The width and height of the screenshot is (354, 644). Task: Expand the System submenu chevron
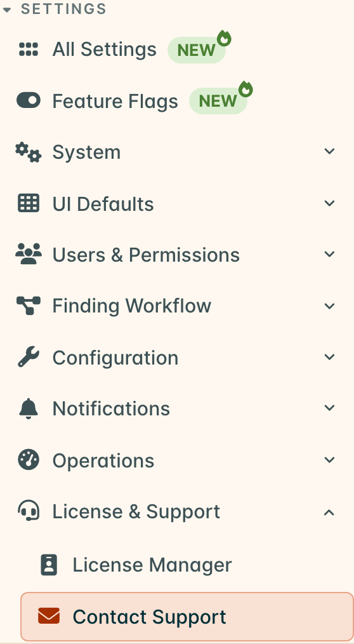coord(329,152)
